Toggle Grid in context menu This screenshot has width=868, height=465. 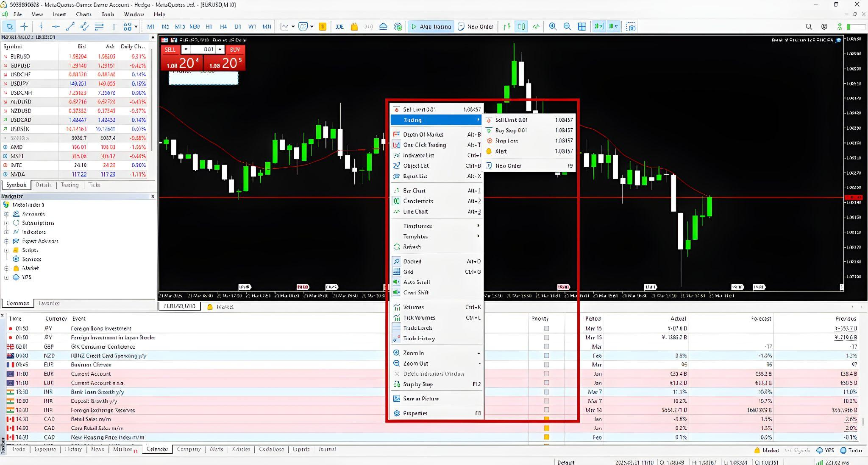[437, 272]
